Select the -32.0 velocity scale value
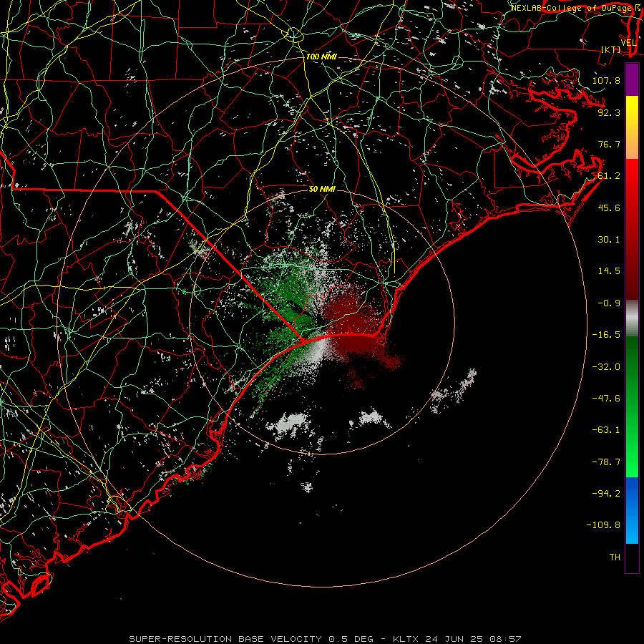Image resolution: width=644 pixels, height=644 pixels. 606,367
